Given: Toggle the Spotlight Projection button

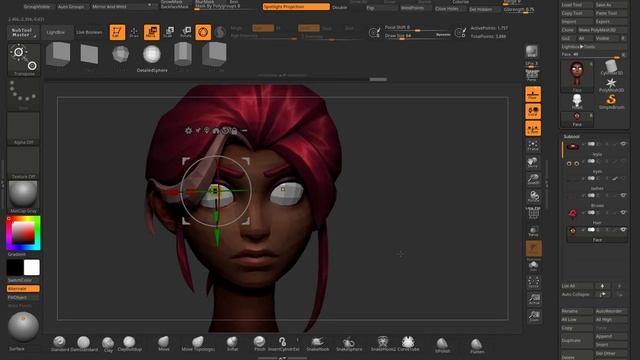Looking at the screenshot, I should click(296, 7).
